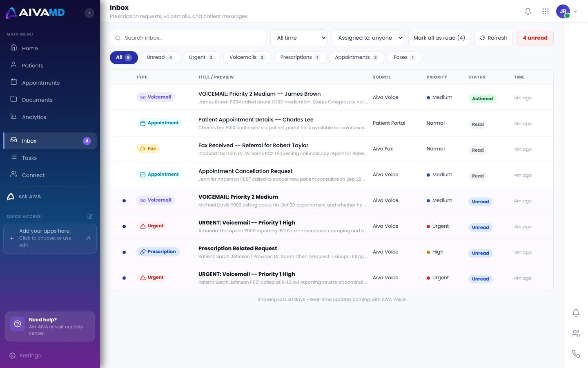Click the notification bell in the header

tap(528, 11)
